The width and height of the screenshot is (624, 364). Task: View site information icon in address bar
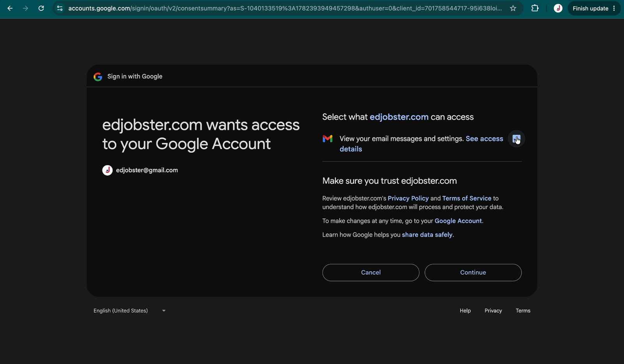click(x=60, y=8)
